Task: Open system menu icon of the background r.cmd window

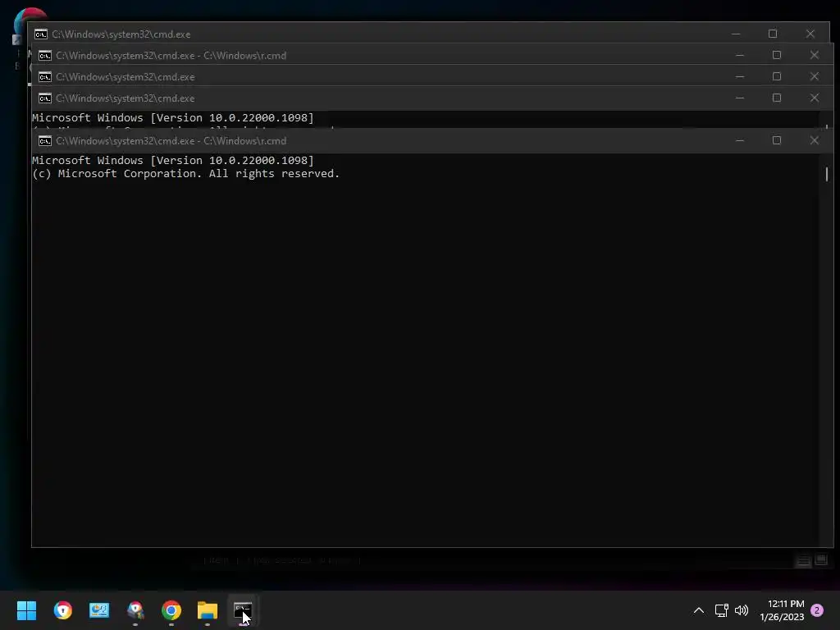Action: [x=45, y=56]
